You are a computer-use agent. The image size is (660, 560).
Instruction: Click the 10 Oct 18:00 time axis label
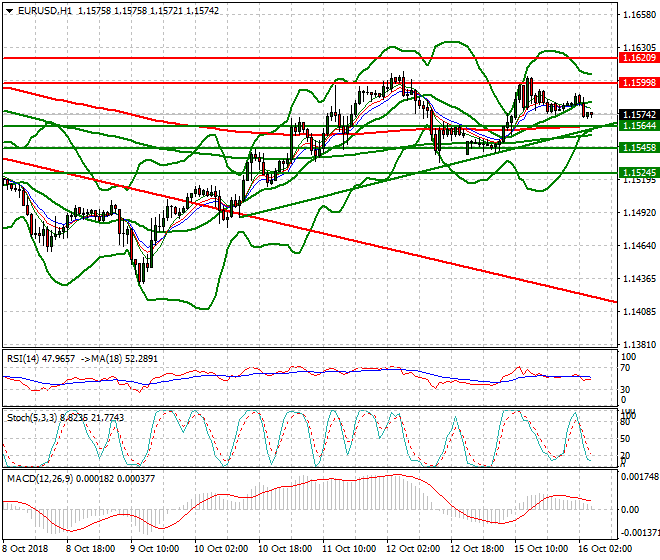[x=285, y=549]
